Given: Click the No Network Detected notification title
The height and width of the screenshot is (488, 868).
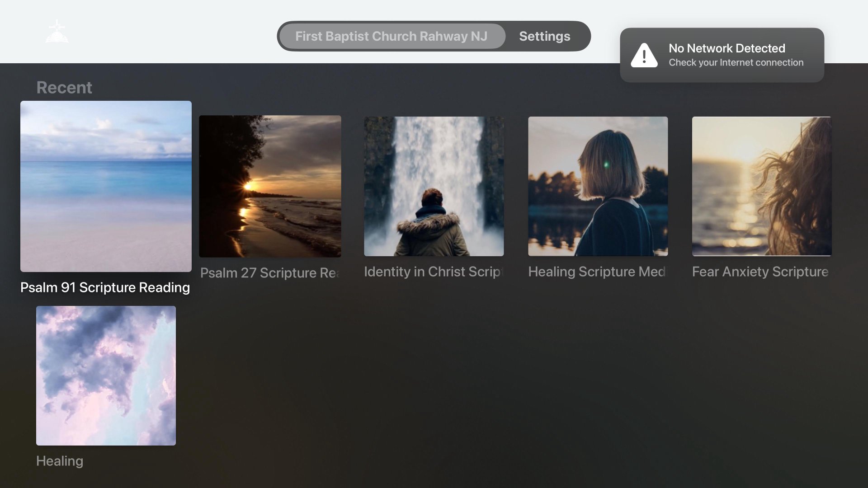Looking at the screenshot, I should pyautogui.click(x=726, y=48).
